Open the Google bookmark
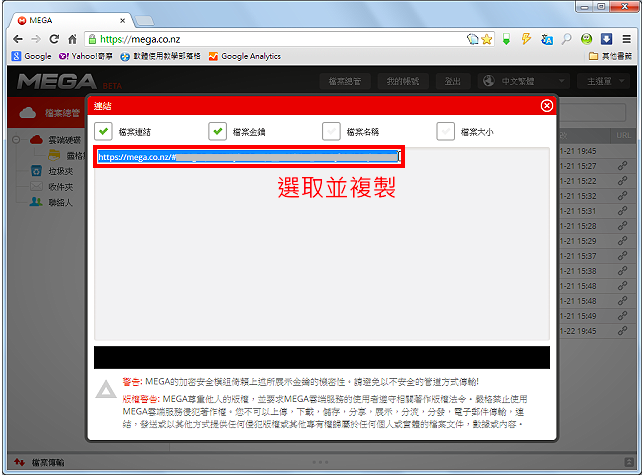The image size is (644, 475). tap(32, 56)
